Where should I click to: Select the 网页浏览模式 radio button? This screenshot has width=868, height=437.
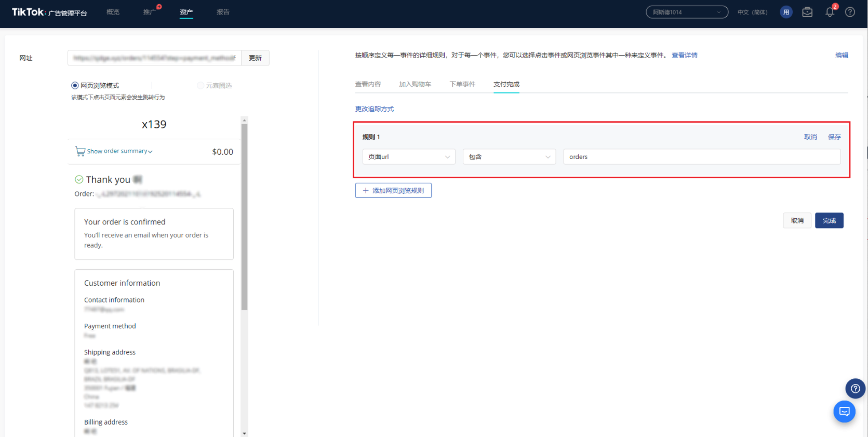75,86
